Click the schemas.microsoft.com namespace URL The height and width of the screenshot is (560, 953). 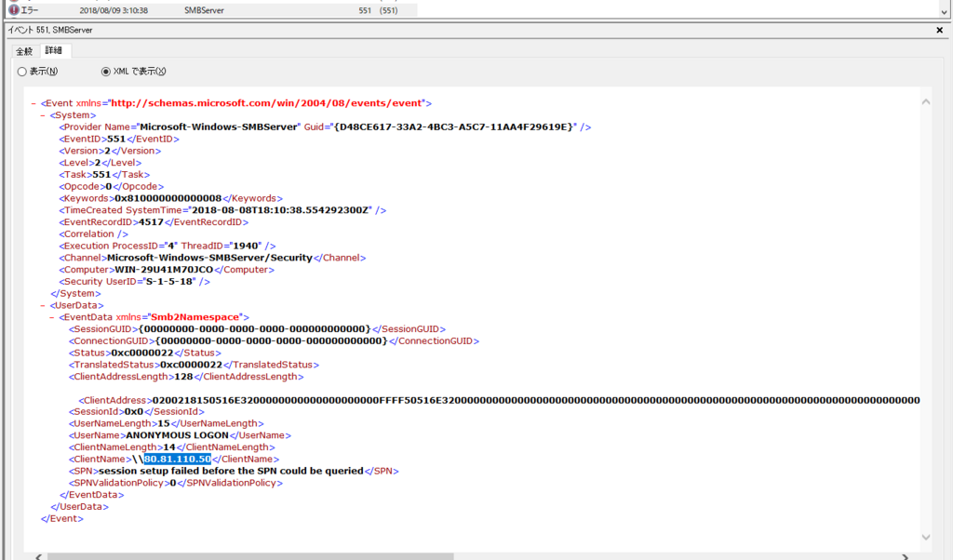(x=266, y=103)
